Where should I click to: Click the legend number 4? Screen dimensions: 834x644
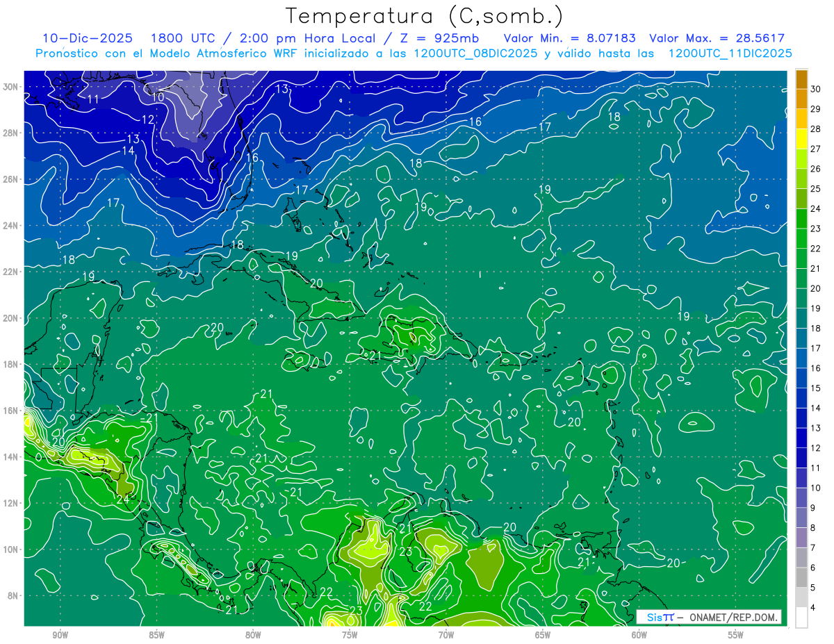point(813,607)
